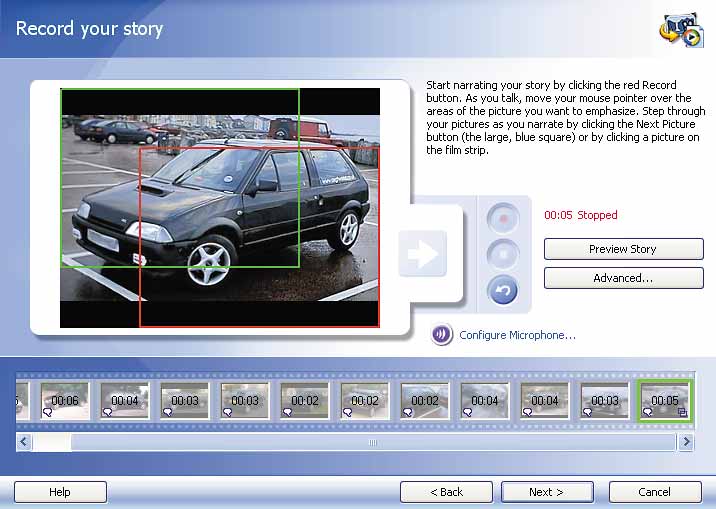Open the Advanced options button
716x509 pixels.
(x=623, y=278)
